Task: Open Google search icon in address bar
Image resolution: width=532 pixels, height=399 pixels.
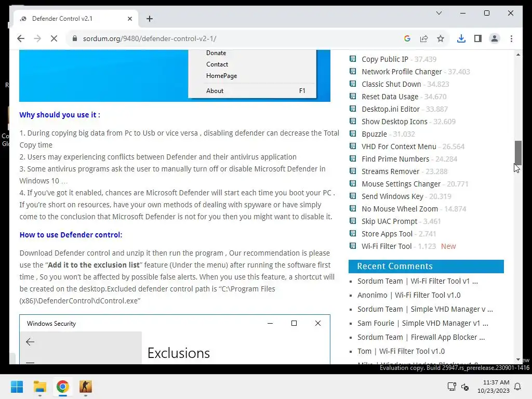Action: (407, 38)
